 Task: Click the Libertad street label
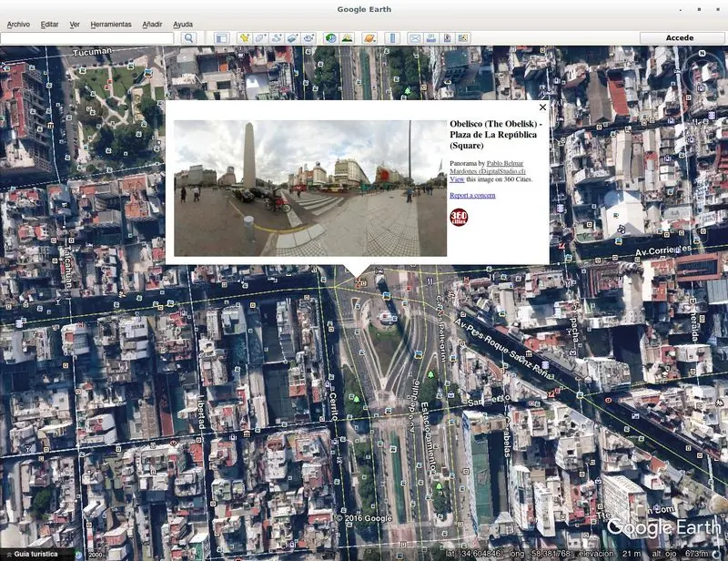click(x=201, y=412)
